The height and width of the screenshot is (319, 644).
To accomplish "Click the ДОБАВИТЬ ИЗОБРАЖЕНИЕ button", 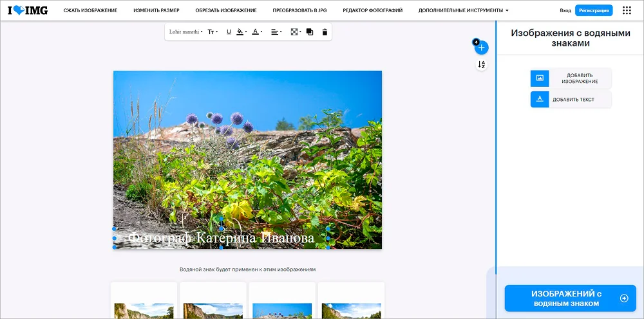I will coord(571,78).
